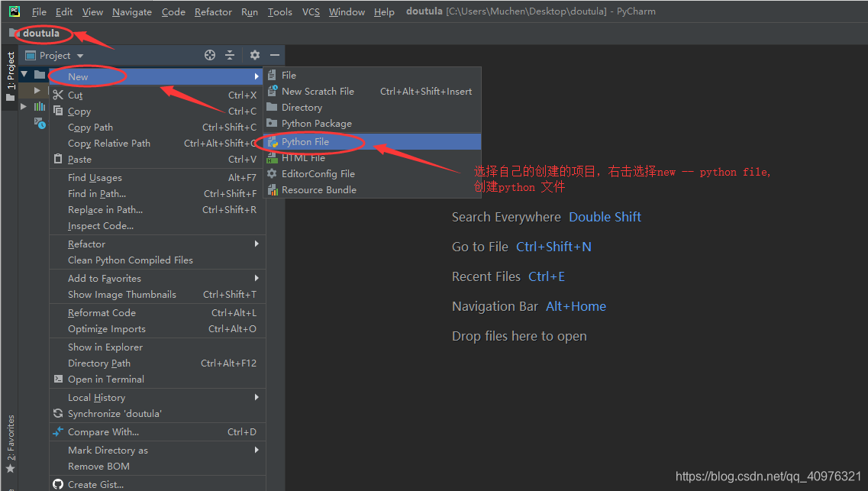This screenshot has height=491, width=868.
Task: Click the GitHub icon beside Create Gist
Action: tap(58, 484)
